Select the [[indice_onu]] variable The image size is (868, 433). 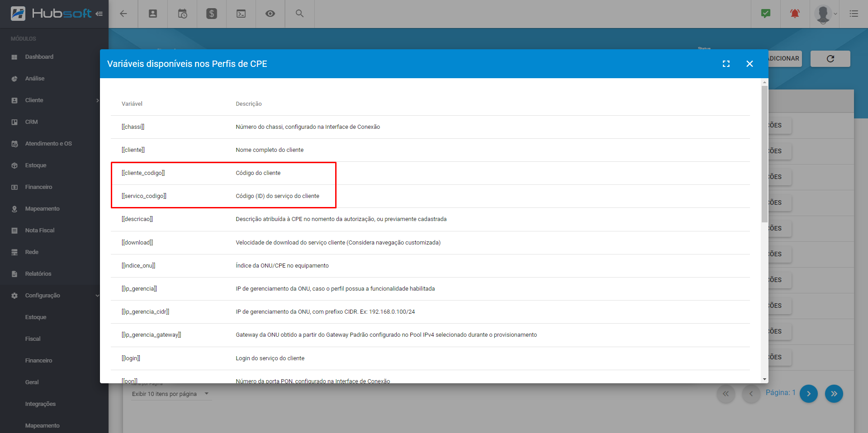click(138, 266)
